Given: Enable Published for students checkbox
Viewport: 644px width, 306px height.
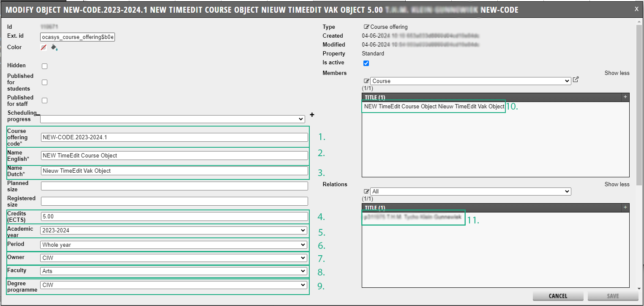Looking at the screenshot, I should (44, 83).
